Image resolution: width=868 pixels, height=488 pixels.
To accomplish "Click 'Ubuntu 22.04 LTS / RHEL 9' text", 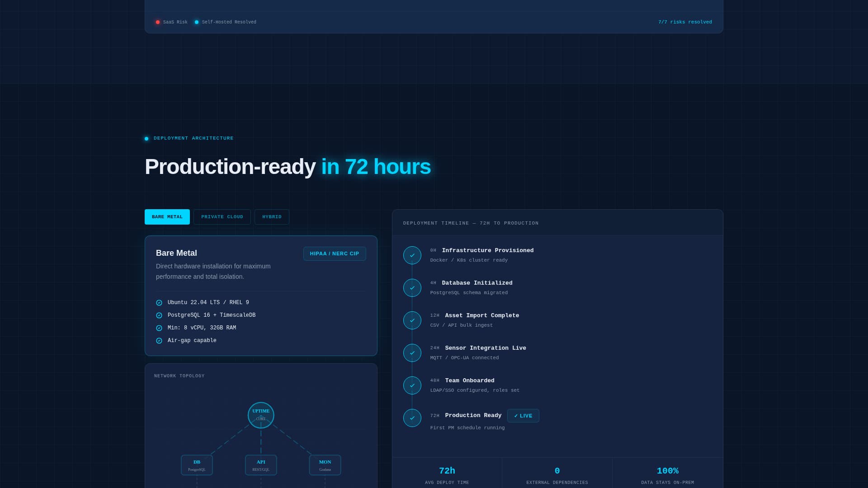I will 208,303.
